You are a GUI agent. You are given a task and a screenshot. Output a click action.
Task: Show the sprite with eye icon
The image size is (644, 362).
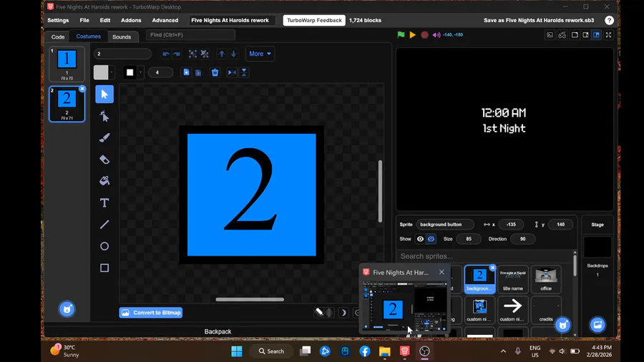point(420,239)
